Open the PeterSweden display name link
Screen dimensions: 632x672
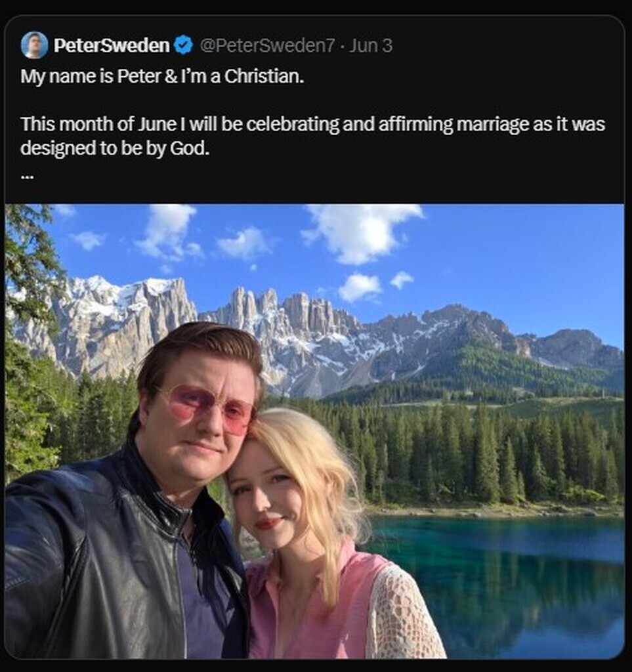tap(112, 45)
